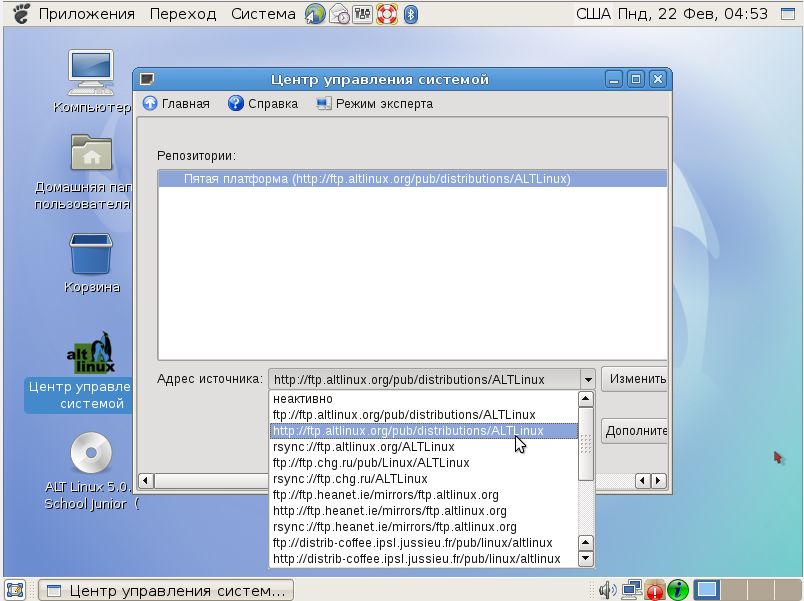Click the Главная up-arrow icon in toolbar

(150, 103)
